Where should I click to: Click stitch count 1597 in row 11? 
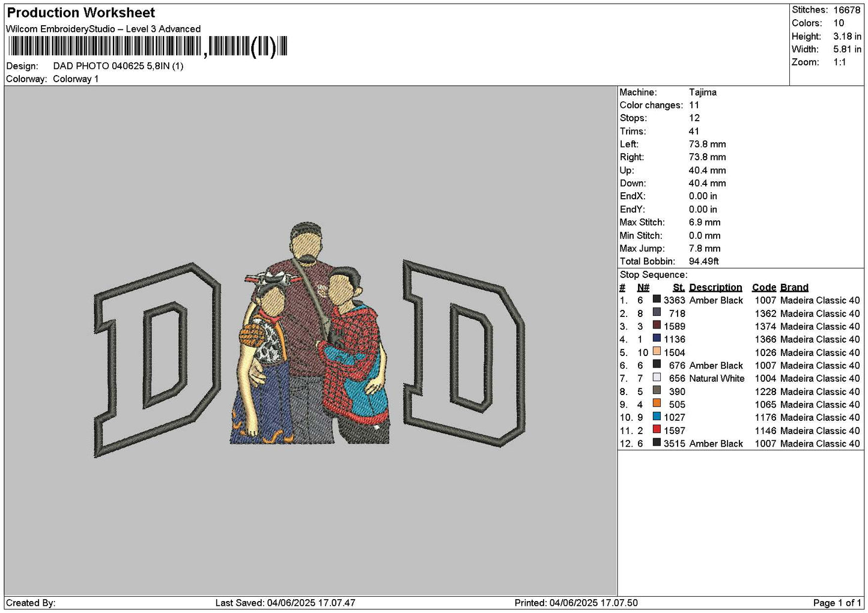click(675, 430)
